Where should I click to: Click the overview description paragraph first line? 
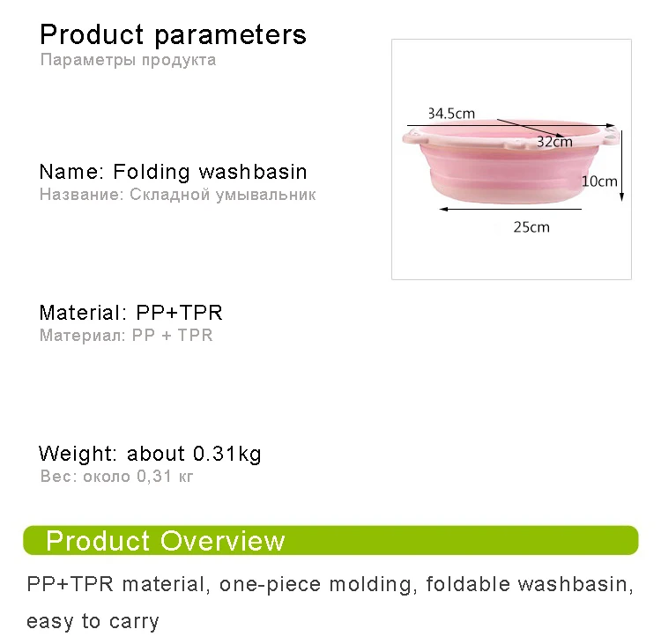(x=330, y=585)
